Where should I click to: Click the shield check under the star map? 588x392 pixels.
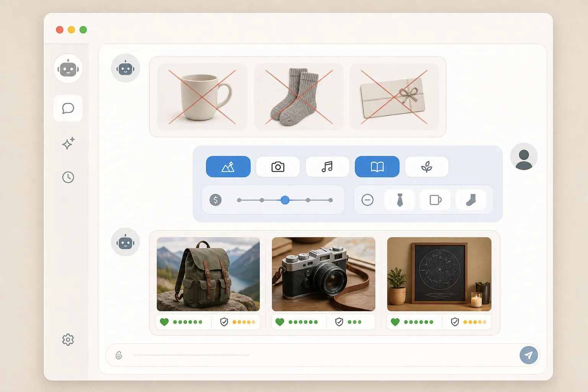[455, 322]
